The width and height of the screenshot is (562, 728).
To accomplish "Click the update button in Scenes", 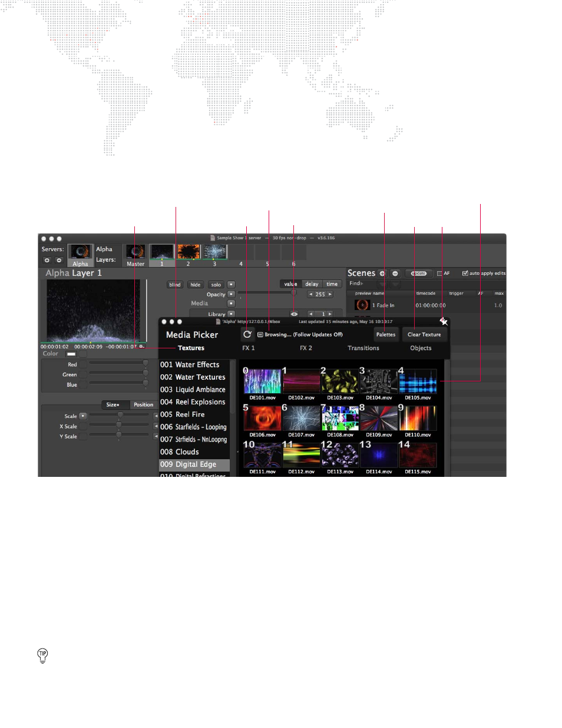I will click(418, 274).
